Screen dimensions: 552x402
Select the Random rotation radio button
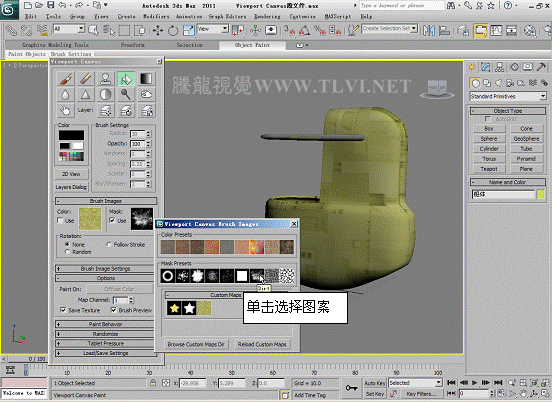pos(67,252)
